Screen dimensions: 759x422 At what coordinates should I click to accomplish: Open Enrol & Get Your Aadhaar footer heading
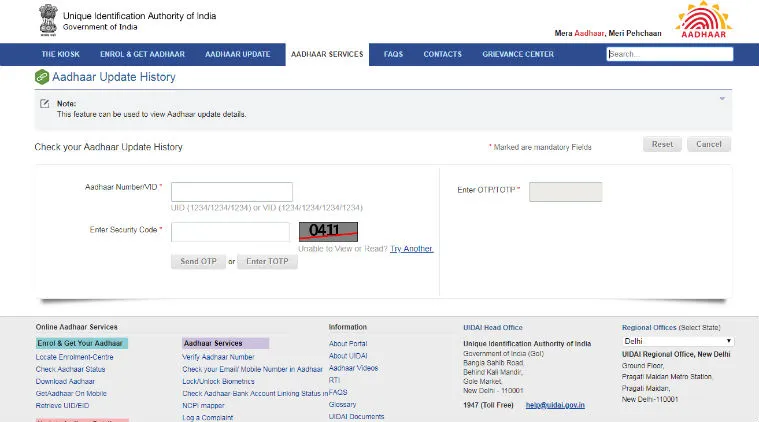(82, 343)
